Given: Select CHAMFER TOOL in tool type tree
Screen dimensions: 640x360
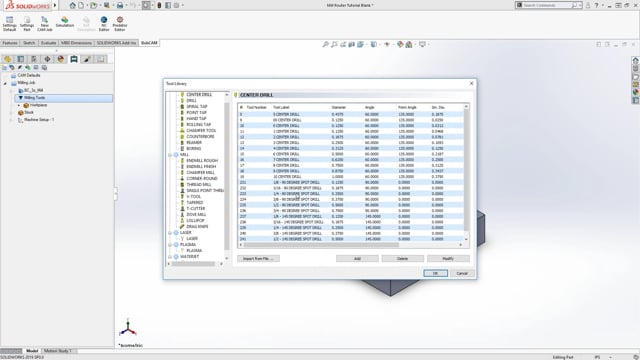Looking at the screenshot, I should [x=201, y=131].
